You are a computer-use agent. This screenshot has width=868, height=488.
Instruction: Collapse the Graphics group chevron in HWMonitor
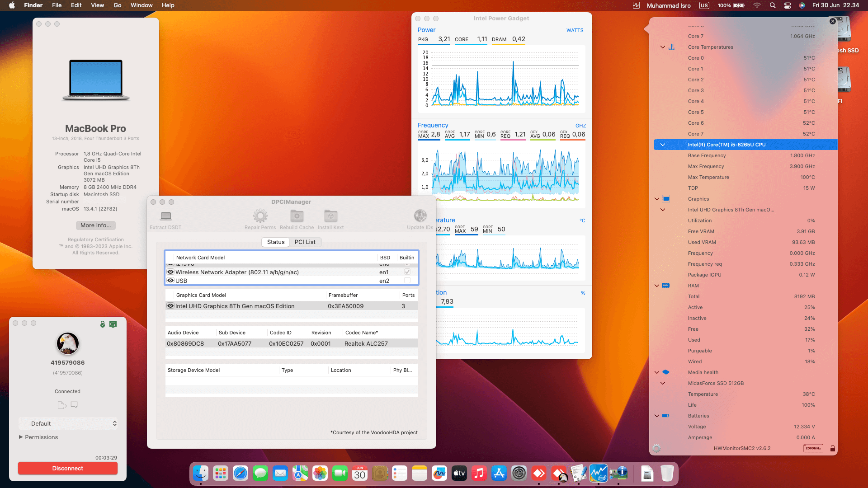click(657, 199)
